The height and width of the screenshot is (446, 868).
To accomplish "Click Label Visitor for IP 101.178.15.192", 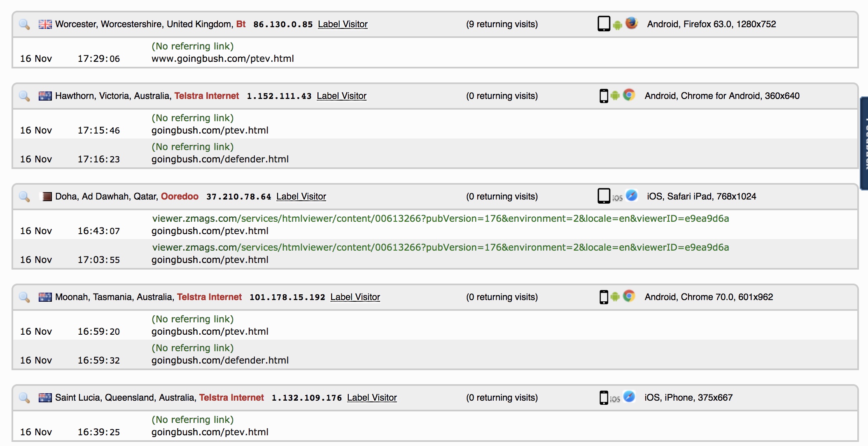I will [355, 297].
